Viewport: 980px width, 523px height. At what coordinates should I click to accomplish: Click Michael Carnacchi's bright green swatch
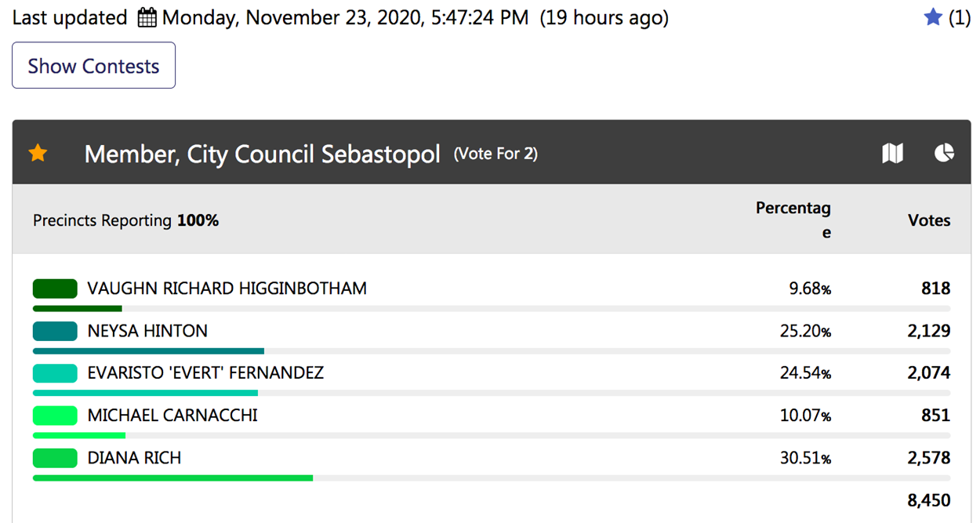point(55,416)
